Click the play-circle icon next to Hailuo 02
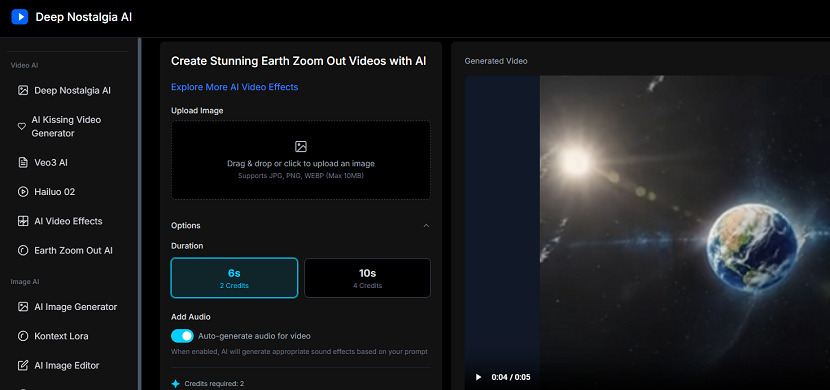Viewport: 830px width, 390px height. [x=23, y=192]
